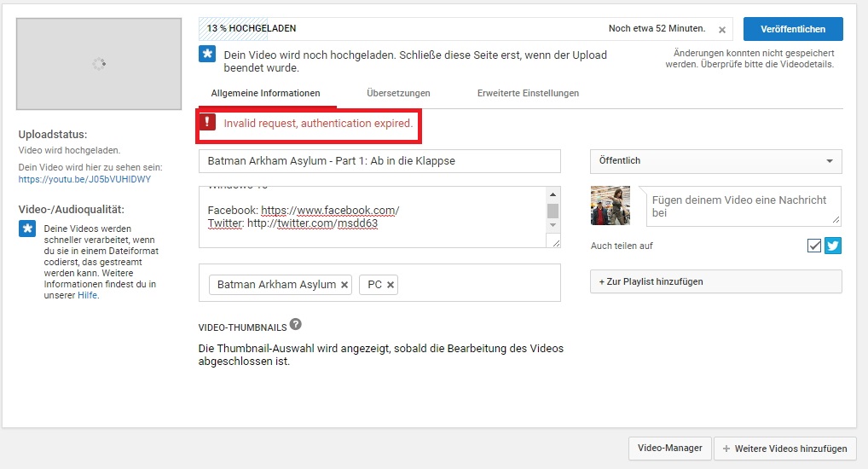Open the 'Video-Manager' button

tap(669, 448)
